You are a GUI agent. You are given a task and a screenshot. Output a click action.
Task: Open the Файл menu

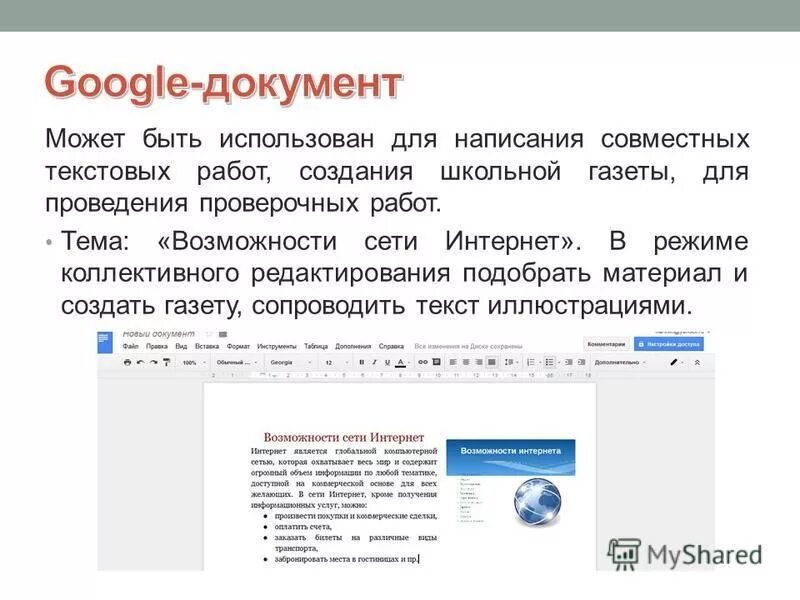pyautogui.click(x=130, y=346)
